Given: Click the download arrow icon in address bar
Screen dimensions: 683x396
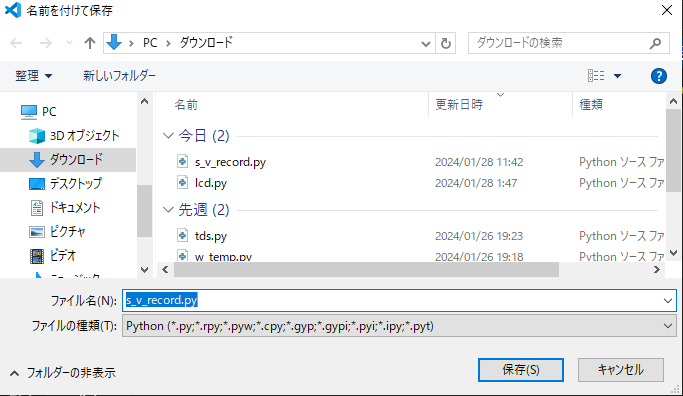Looking at the screenshot, I should [x=114, y=43].
